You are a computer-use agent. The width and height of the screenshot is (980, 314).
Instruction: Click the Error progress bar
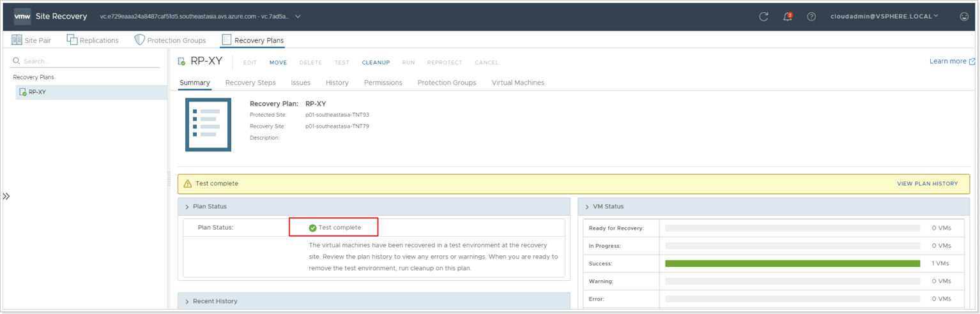(792, 299)
